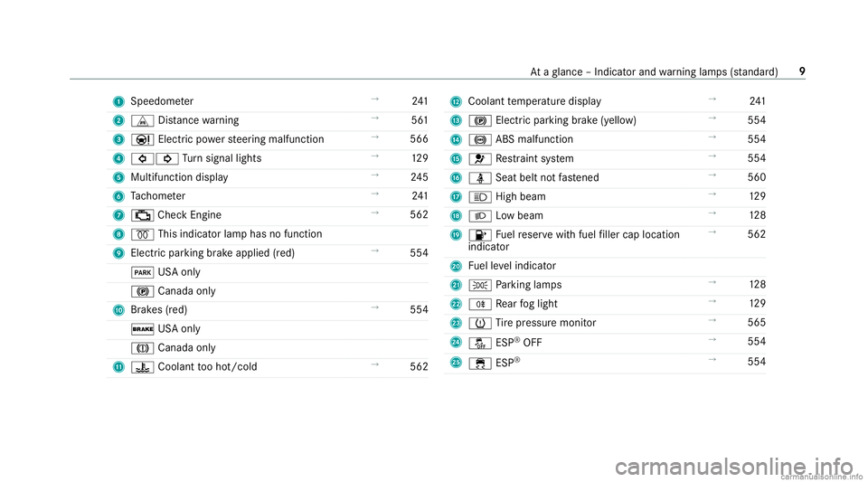Image resolution: width=868 pixels, height=482 pixels.
Task: Click the Coolant too hot/cold icon
Action: coord(142,367)
